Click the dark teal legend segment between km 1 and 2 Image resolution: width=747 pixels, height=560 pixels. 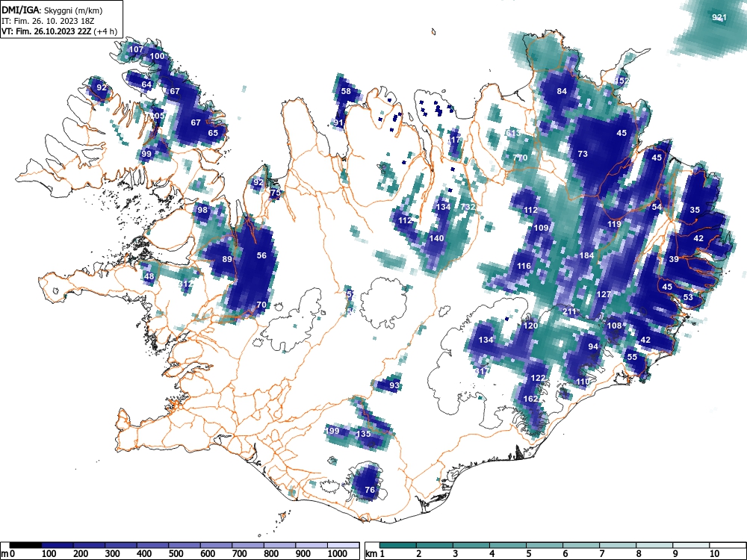398,545
